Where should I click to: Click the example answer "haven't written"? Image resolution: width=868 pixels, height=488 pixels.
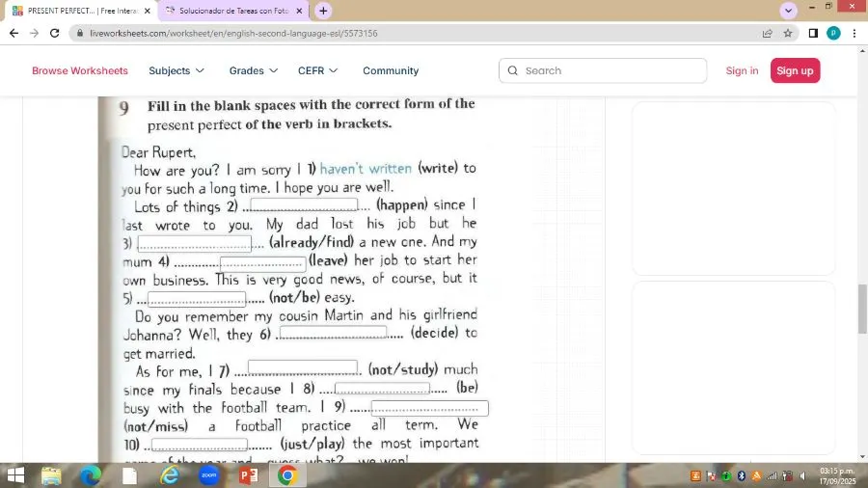click(366, 168)
